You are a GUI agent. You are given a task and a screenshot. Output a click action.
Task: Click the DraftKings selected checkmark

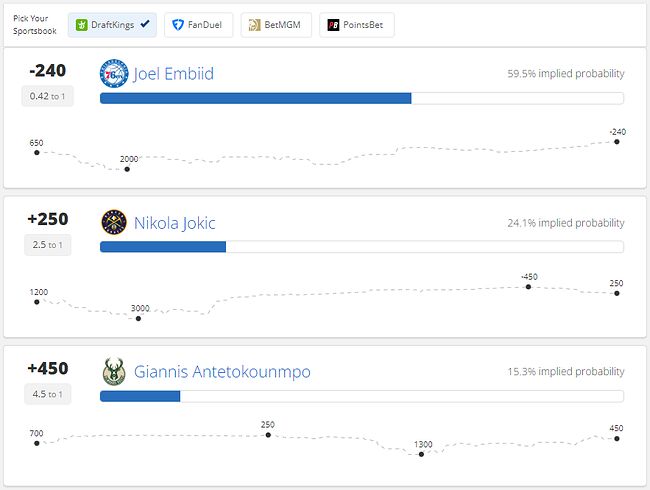click(x=145, y=24)
